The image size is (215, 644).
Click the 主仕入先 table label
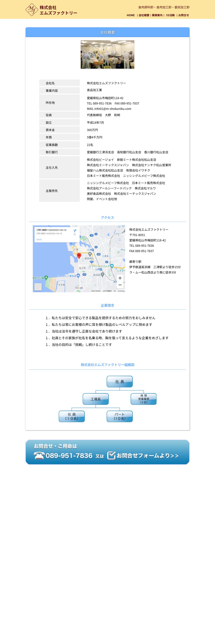pos(59,168)
